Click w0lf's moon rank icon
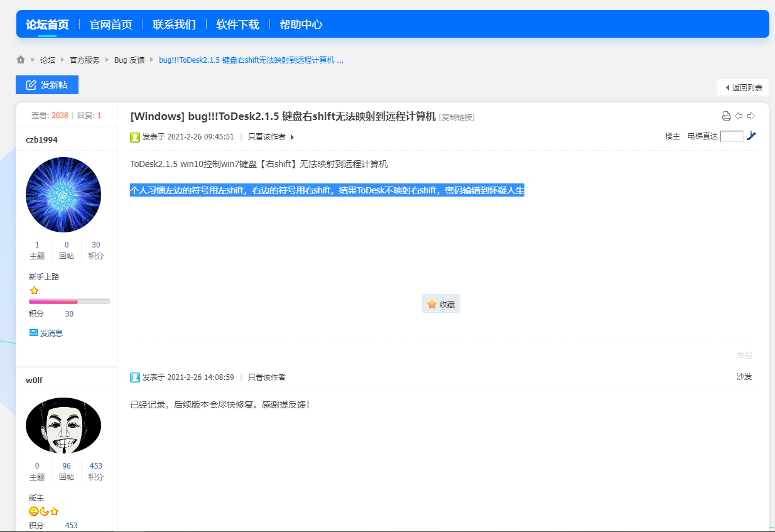 pyautogui.click(x=44, y=511)
